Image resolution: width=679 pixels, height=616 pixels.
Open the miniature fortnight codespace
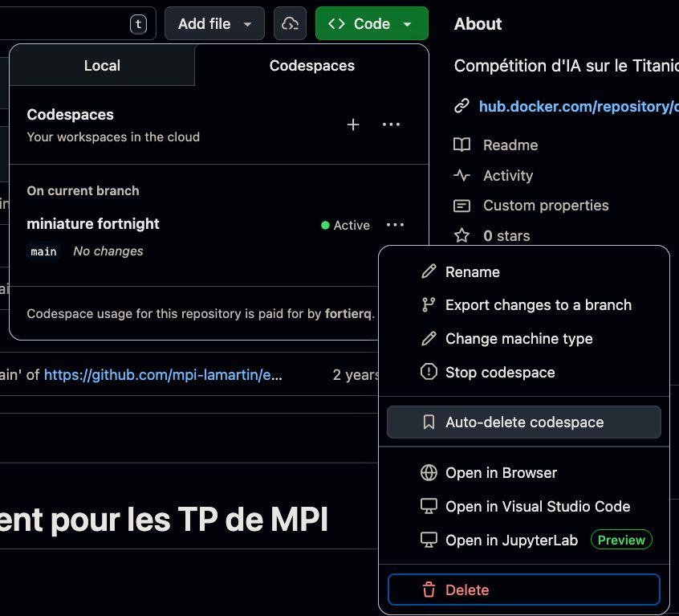click(93, 224)
